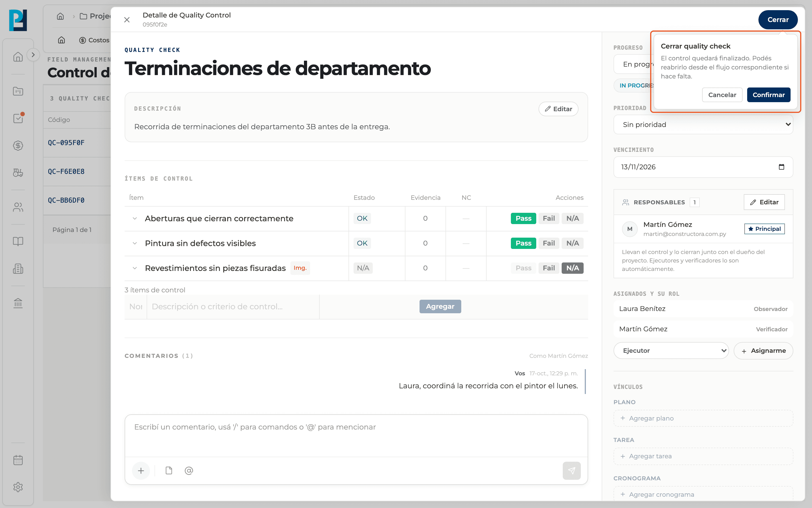Click the mention @ icon in comment box

pyautogui.click(x=189, y=471)
